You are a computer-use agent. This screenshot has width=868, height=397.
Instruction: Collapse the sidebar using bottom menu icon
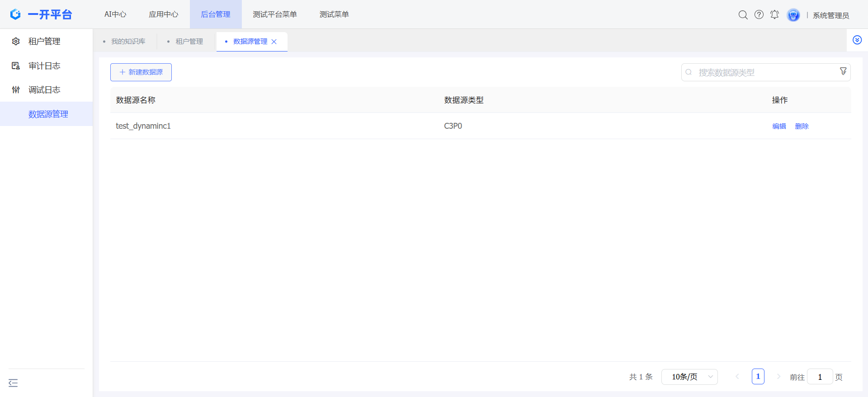pyautogui.click(x=13, y=383)
